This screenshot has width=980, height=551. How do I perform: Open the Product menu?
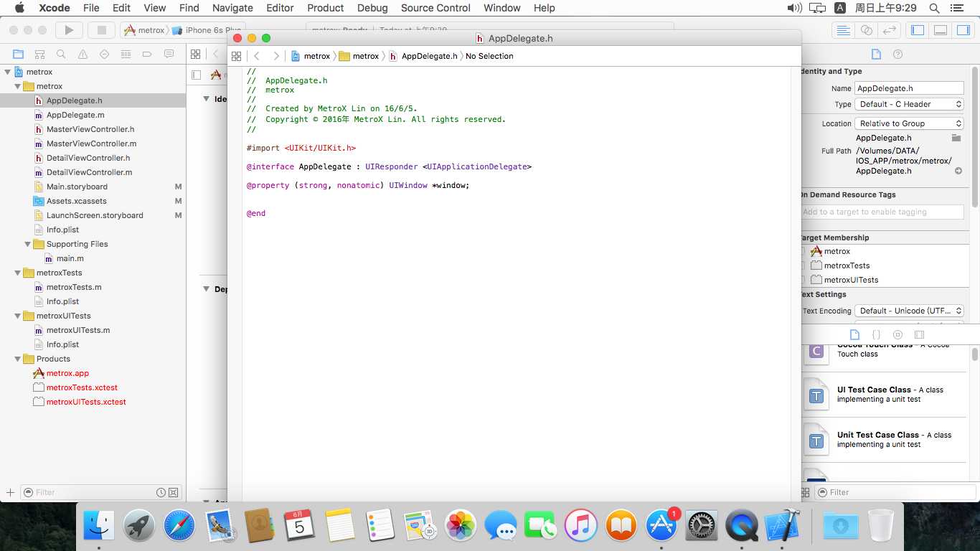click(x=326, y=8)
